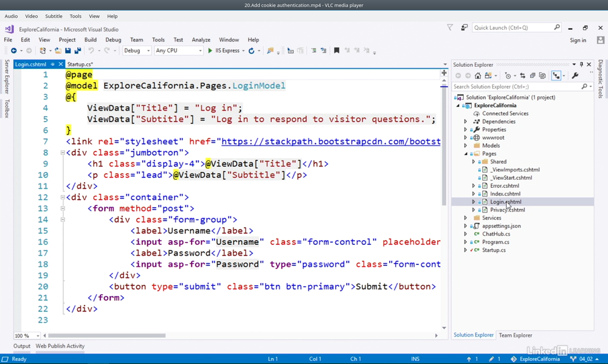Collapse the form element at line 13
This screenshot has height=364, width=608.
click(x=63, y=208)
